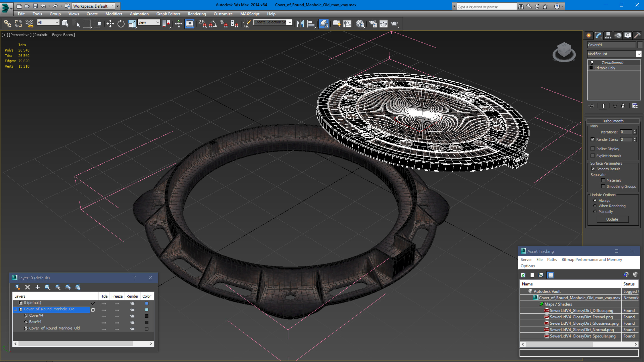Select the Always update option
This screenshot has width=644, height=362.
pos(595,200)
